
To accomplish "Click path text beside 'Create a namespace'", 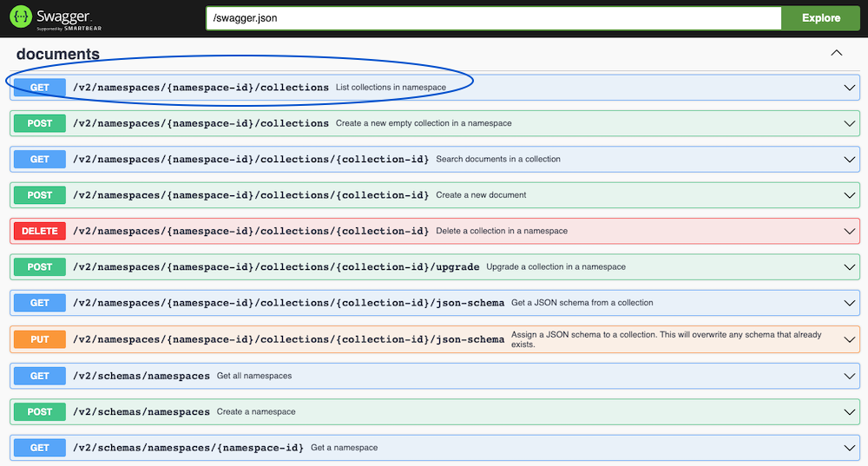I will click(141, 412).
